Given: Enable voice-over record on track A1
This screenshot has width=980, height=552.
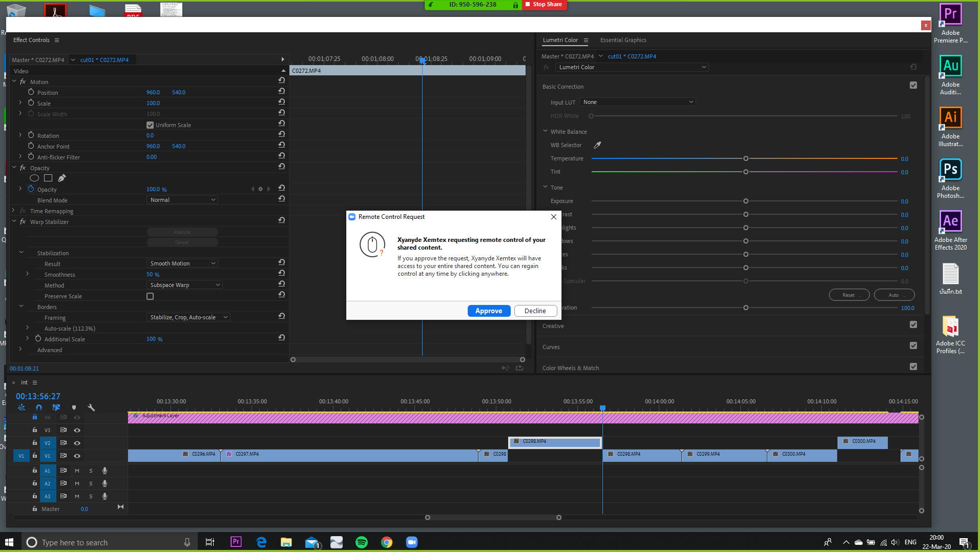Looking at the screenshot, I should pos(105,471).
